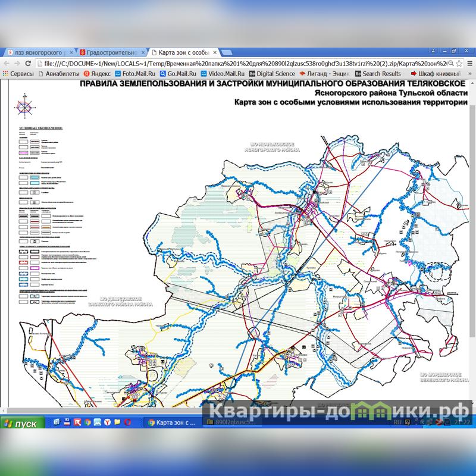
Task: Open the Windows 'пуск' Start button
Action: point(22,423)
